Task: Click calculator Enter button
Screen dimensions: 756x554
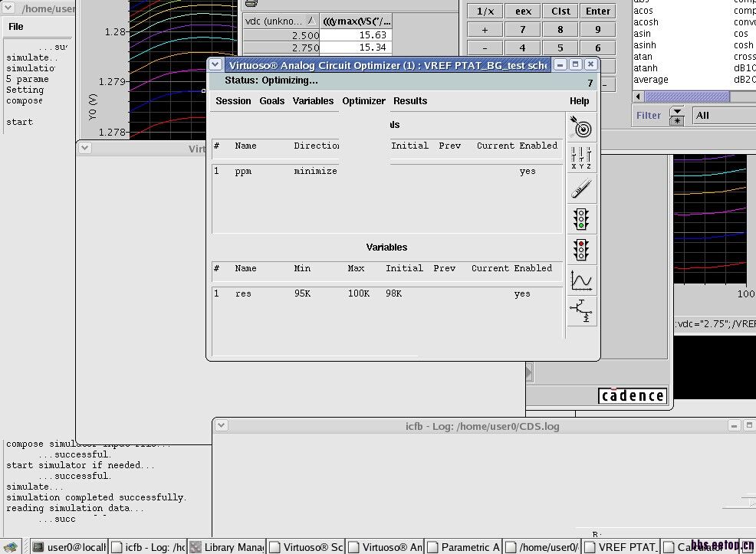Action: tap(598, 11)
